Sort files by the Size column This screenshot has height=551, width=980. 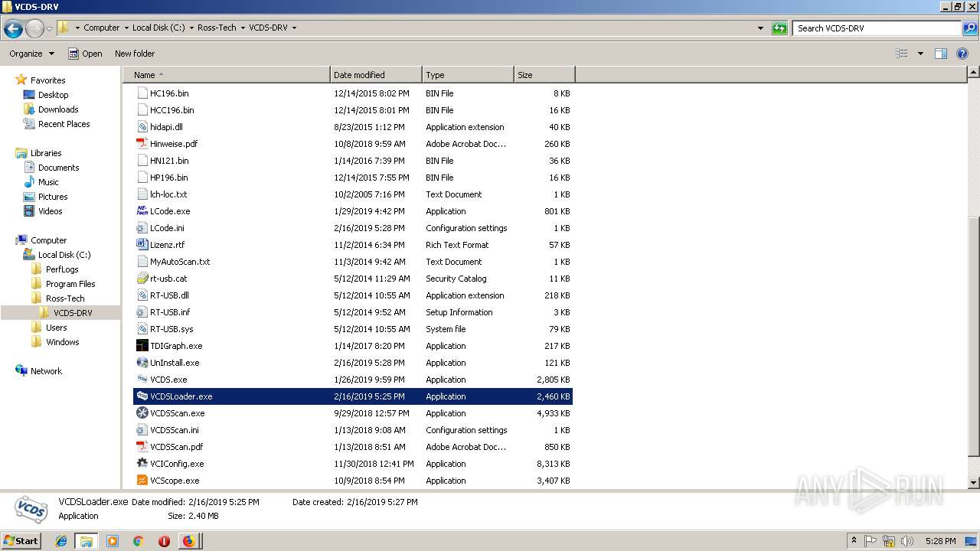544,75
